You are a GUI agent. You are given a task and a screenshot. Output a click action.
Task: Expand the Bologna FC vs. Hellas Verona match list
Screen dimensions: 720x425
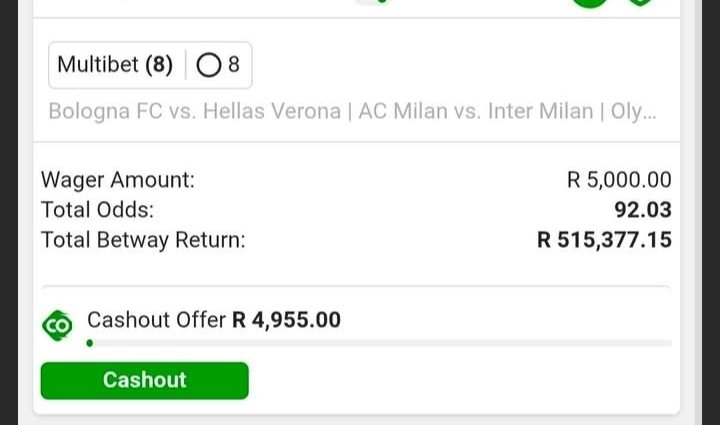point(195,112)
